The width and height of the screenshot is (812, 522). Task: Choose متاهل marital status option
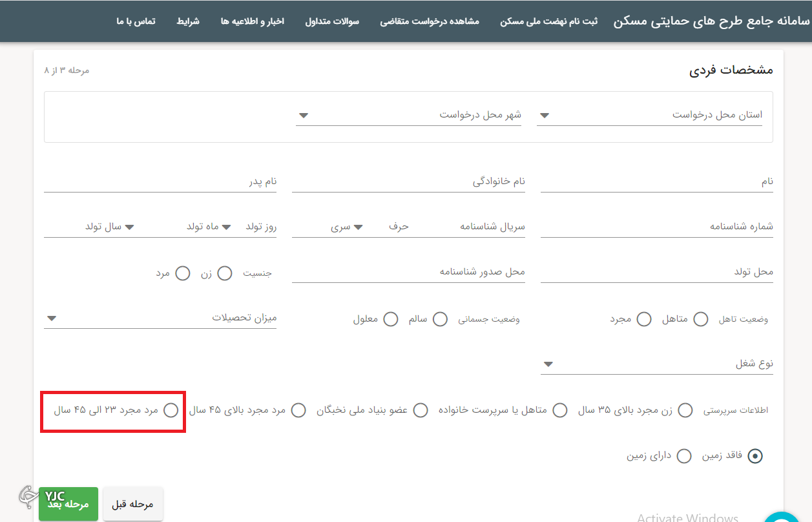pyautogui.click(x=700, y=319)
